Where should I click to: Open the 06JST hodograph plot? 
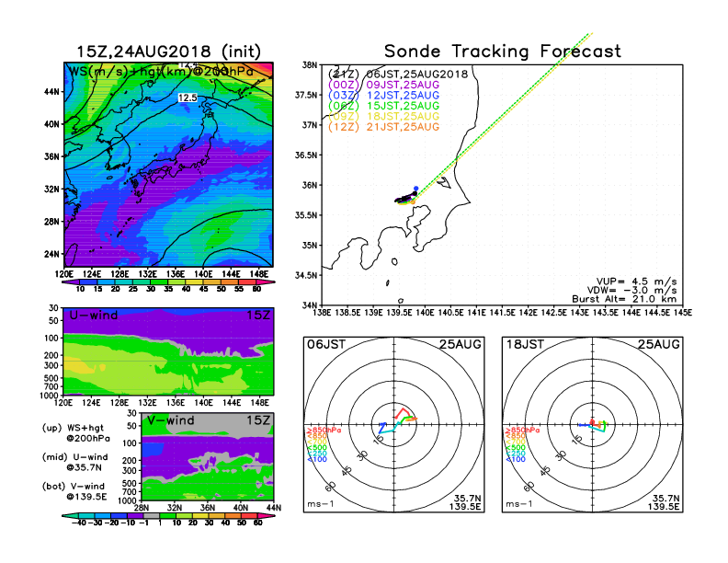tap(393, 425)
